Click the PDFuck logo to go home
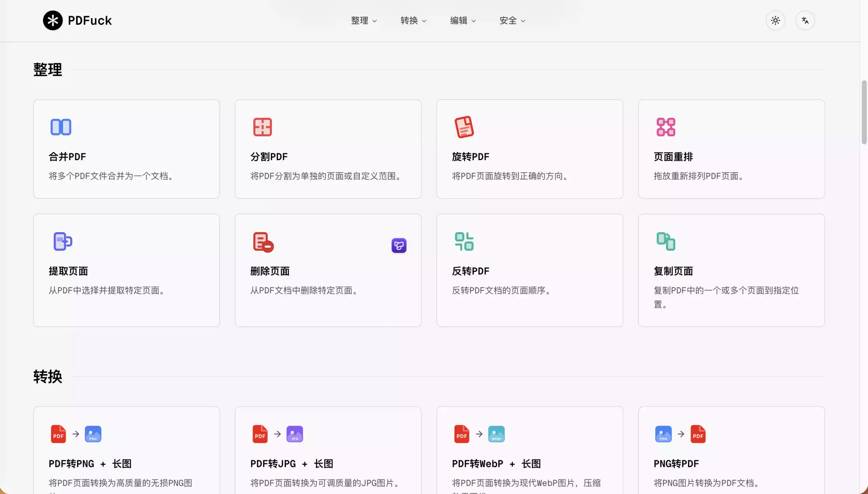The height and width of the screenshot is (494, 868). point(77,20)
